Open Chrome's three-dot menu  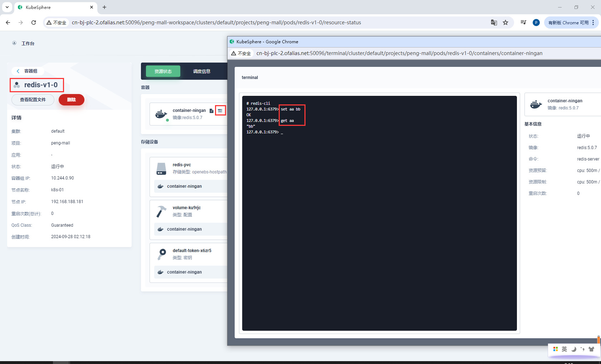coord(593,23)
